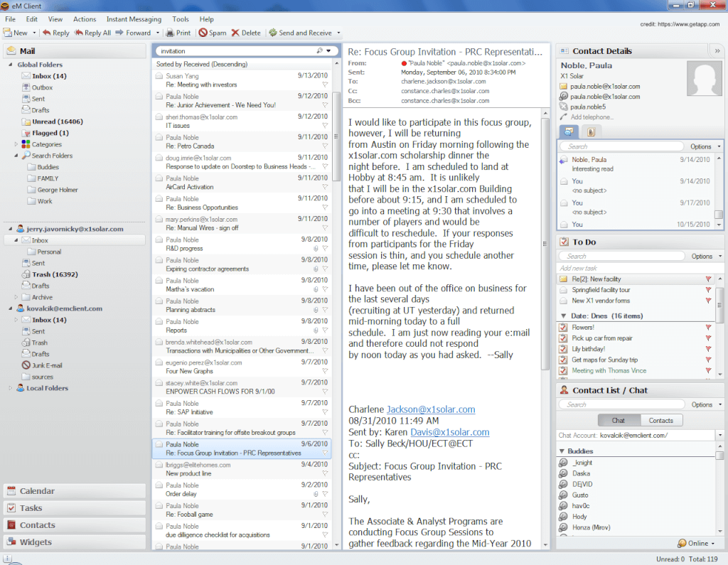Click the Print toolbar icon
This screenshot has height=565, width=728.
[170, 33]
